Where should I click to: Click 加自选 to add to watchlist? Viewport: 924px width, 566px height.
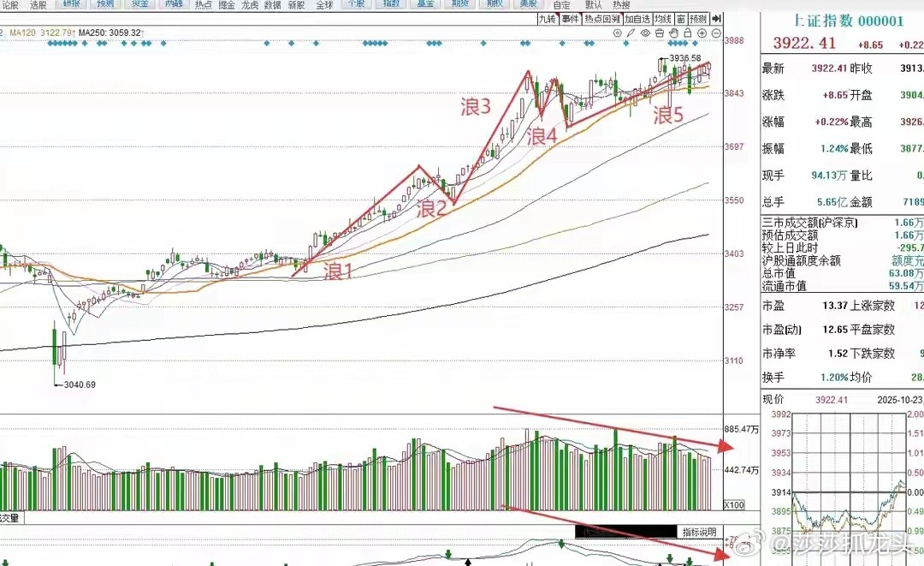[637, 19]
